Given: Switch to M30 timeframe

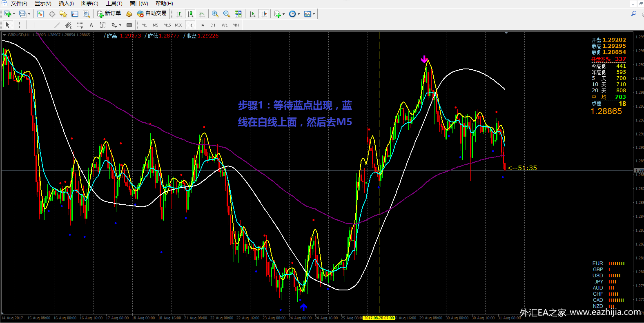Looking at the screenshot, I should (x=178, y=25).
